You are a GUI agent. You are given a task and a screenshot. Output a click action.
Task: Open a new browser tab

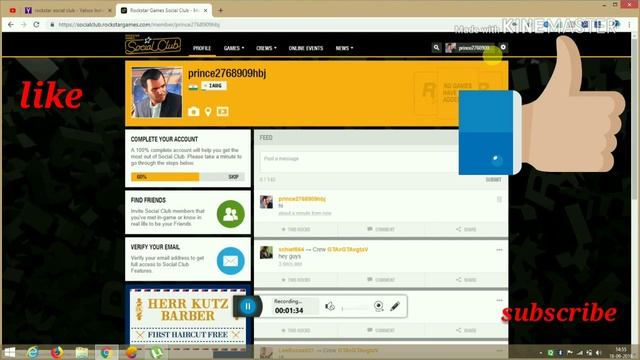click(x=220, y=10)
